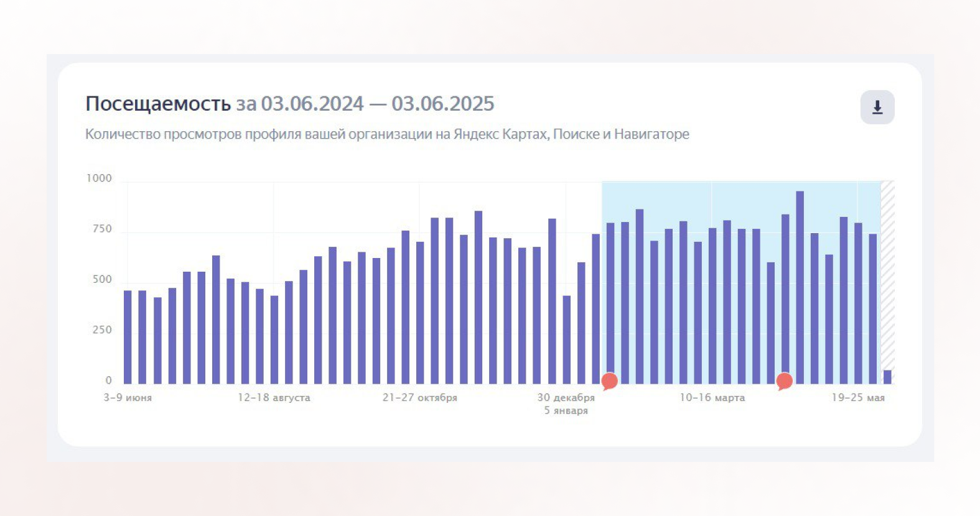Click the 750 y-axis label

click(x=102, y=229)
